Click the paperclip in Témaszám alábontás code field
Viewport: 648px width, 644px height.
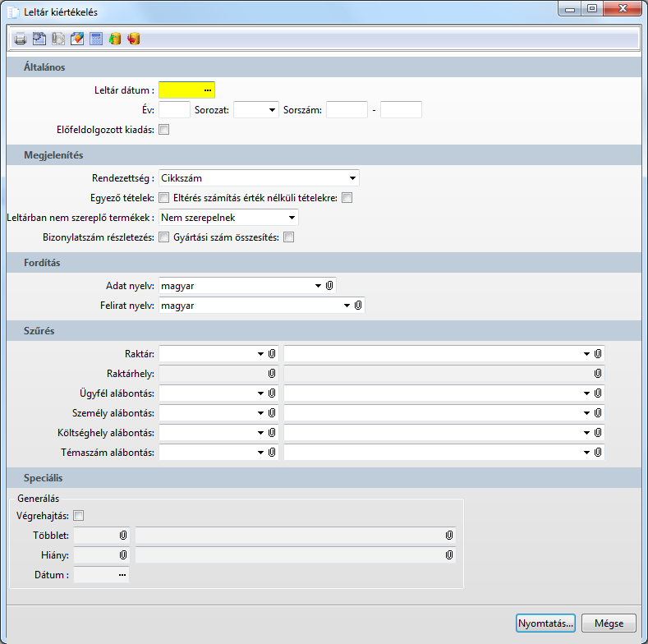pyautogui.click(x=272, y=453)
